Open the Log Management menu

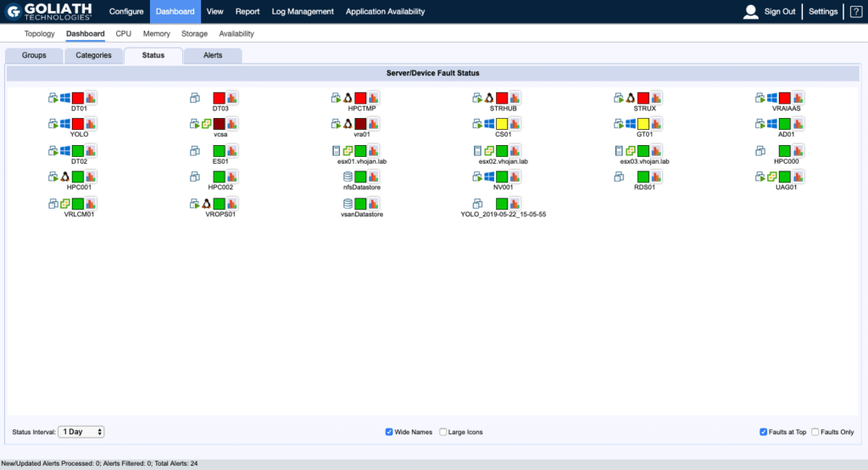[303, 12]
